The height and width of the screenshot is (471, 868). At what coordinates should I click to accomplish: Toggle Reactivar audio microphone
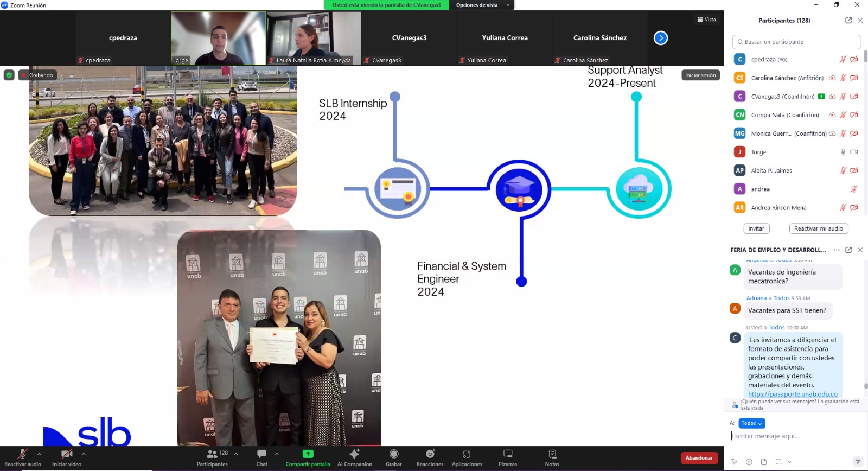tap(23, 457)
